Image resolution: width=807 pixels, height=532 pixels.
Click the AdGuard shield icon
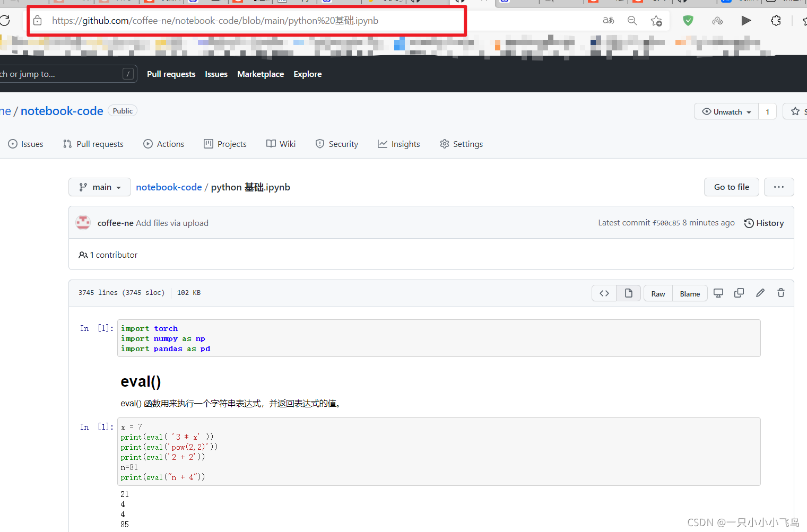point(688,20)
